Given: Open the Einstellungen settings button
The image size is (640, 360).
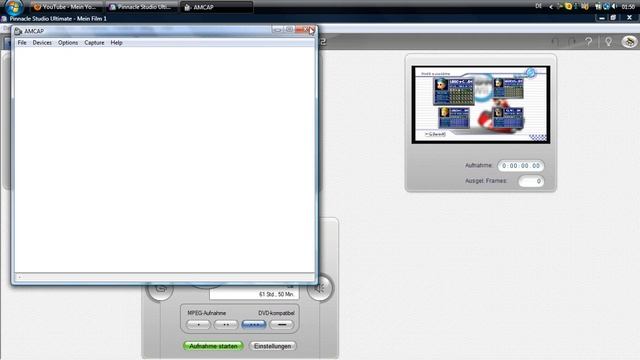Looking at the screenshot, I should click(273, 346).
